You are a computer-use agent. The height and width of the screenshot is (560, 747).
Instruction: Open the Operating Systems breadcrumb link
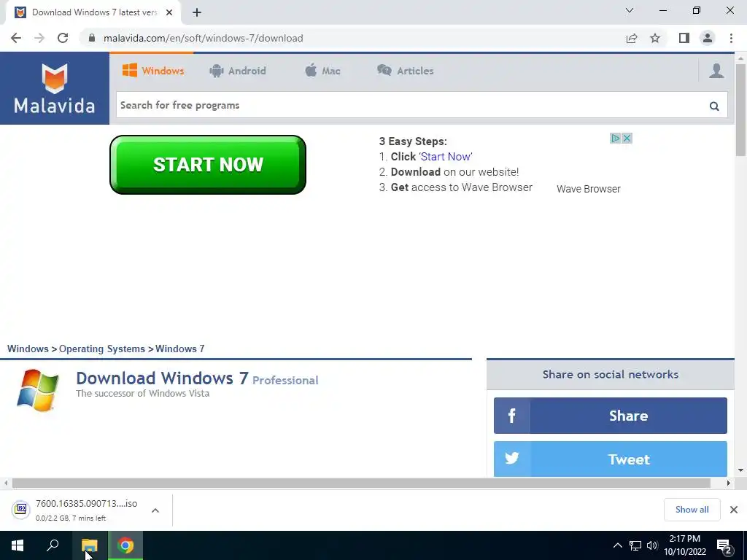102,349
